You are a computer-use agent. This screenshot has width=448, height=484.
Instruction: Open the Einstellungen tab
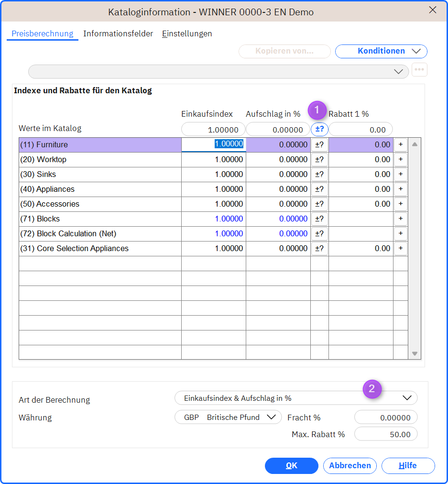tap(187, 33)
